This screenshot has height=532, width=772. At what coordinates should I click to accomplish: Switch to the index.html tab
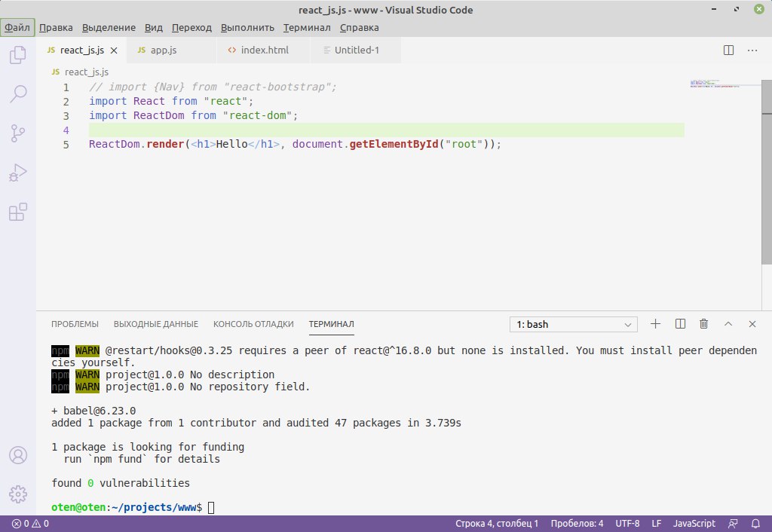(263, 50)
